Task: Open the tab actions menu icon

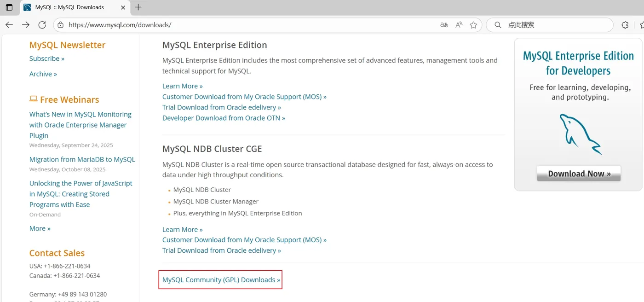Action: (x=9, y=7)
